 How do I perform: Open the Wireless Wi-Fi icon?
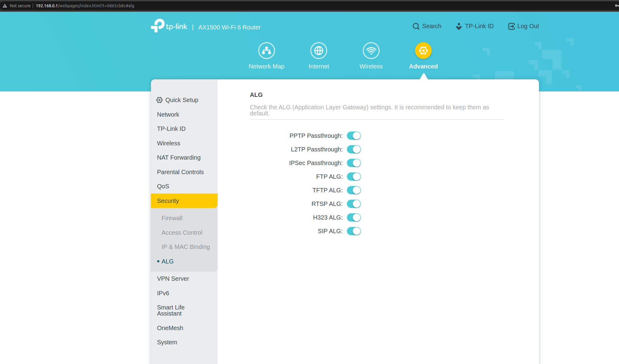[x=371, y=51]
